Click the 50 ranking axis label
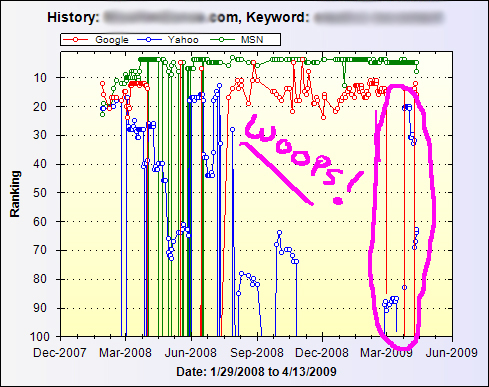489x387 pixels. click(x=40, y=193)
